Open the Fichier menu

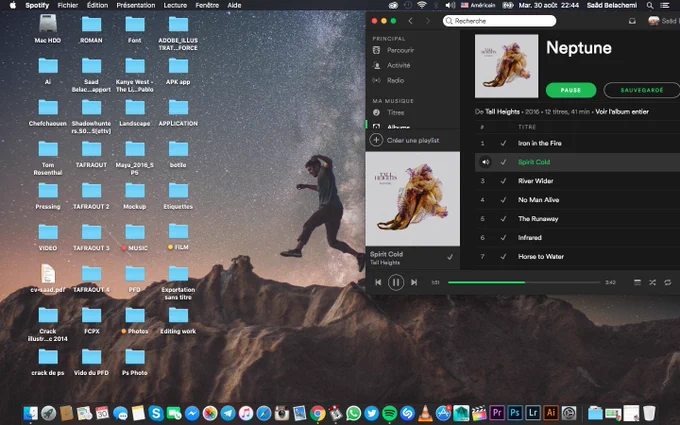pyautogui.click(x=68, y=5)
